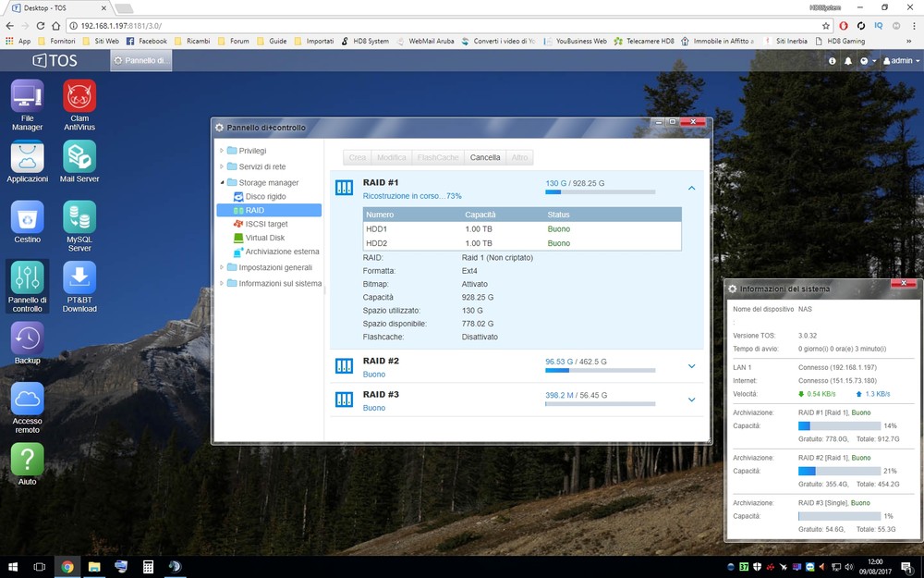Open the MySQL Server desktop icon
This screenshot has width=924, height=578.
tap(79, 217)
